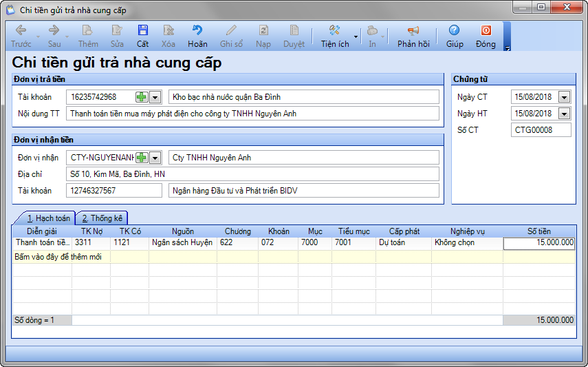Sort by the Diễn giải column header

click(x=42, y=231)
